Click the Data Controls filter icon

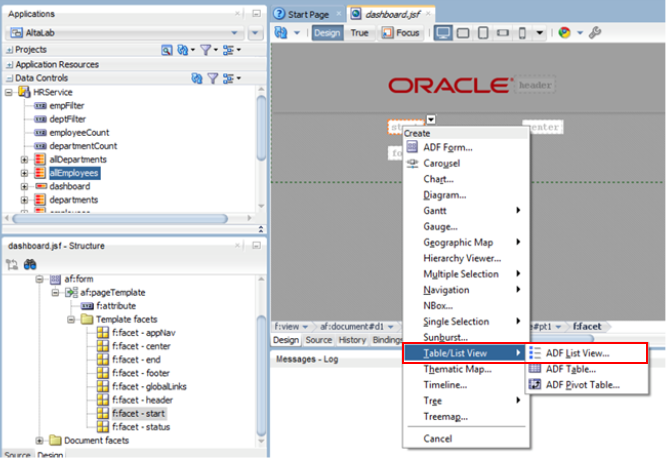212,78
